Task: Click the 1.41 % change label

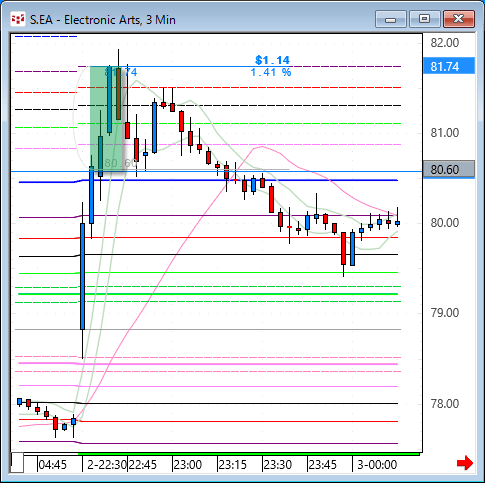Action: click(271, 72)
